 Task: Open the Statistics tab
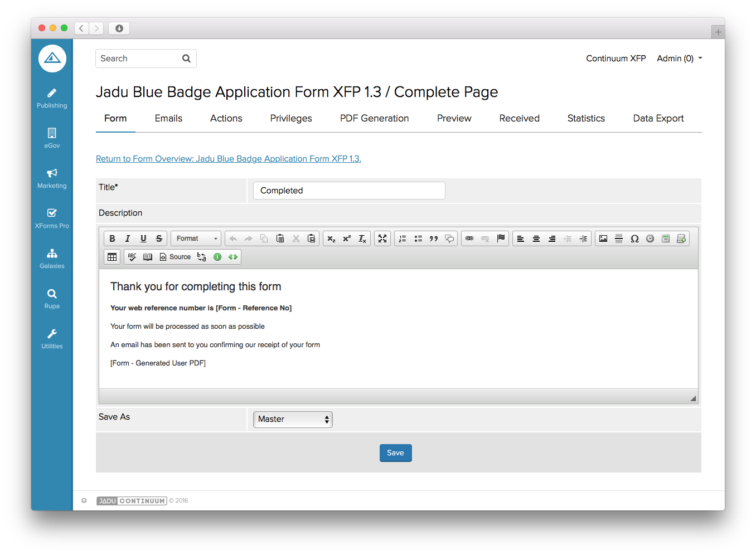click(586, 118)
